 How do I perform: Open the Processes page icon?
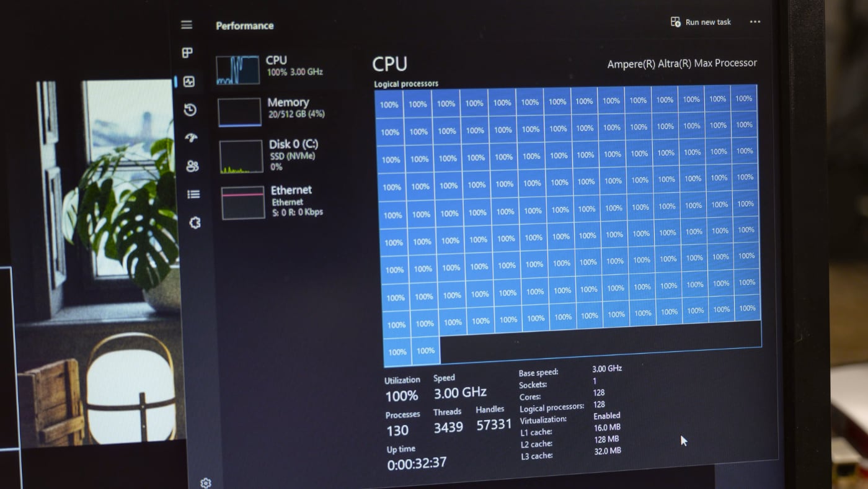(187, 53)
